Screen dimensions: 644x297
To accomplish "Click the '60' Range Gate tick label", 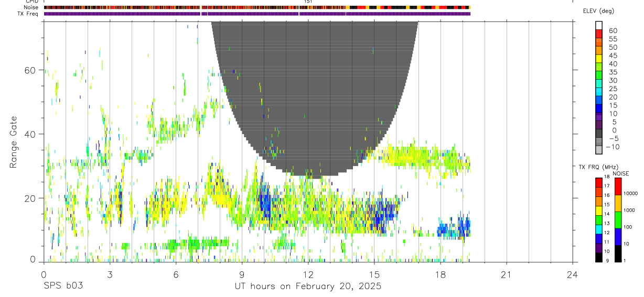I will tap(31, 70).
